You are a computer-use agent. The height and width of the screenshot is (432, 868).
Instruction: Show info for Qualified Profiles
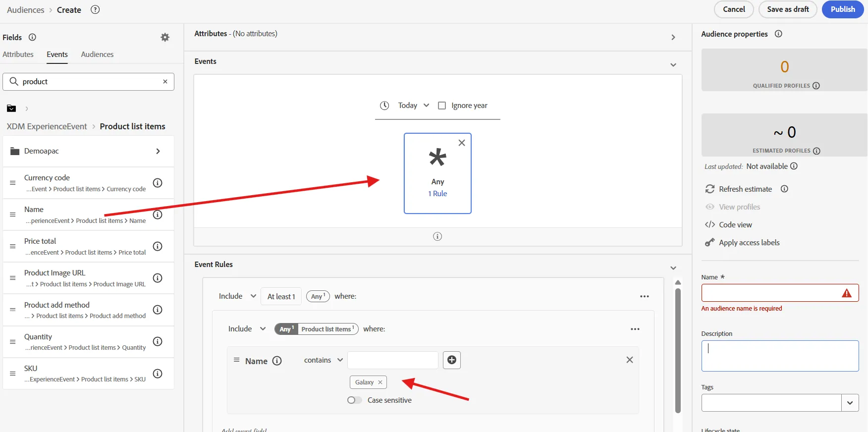816,86
